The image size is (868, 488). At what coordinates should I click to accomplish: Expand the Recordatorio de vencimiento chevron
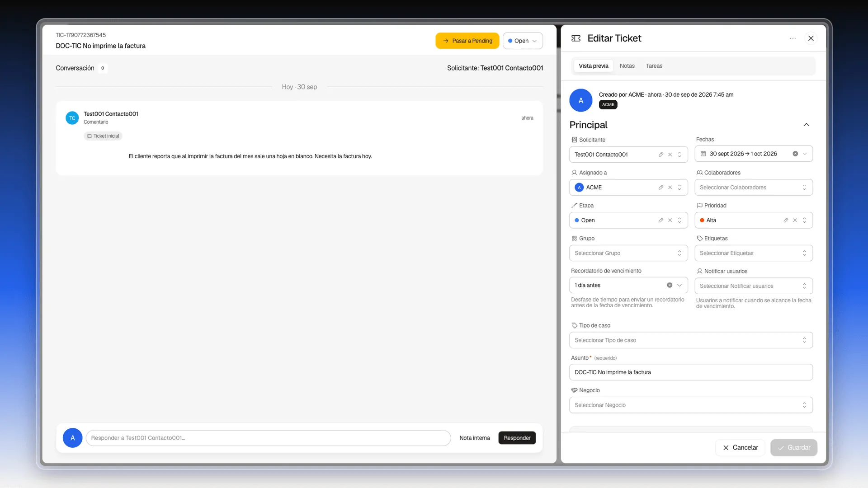click(x=679, y=285)
